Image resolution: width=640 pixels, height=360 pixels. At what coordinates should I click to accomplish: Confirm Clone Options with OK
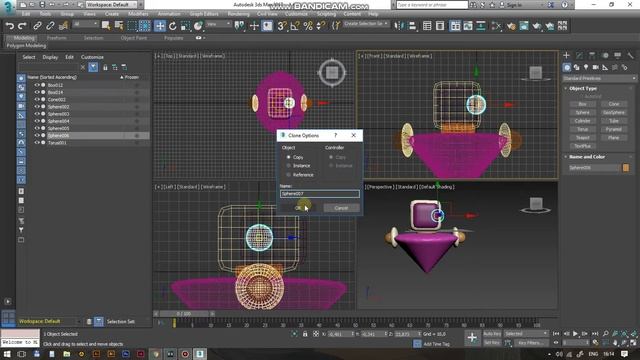[299, 208]
